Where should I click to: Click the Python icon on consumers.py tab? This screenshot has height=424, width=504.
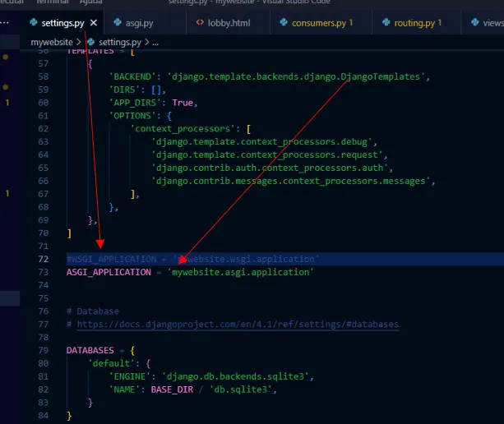pyautogui.click(x=284, y=23)
